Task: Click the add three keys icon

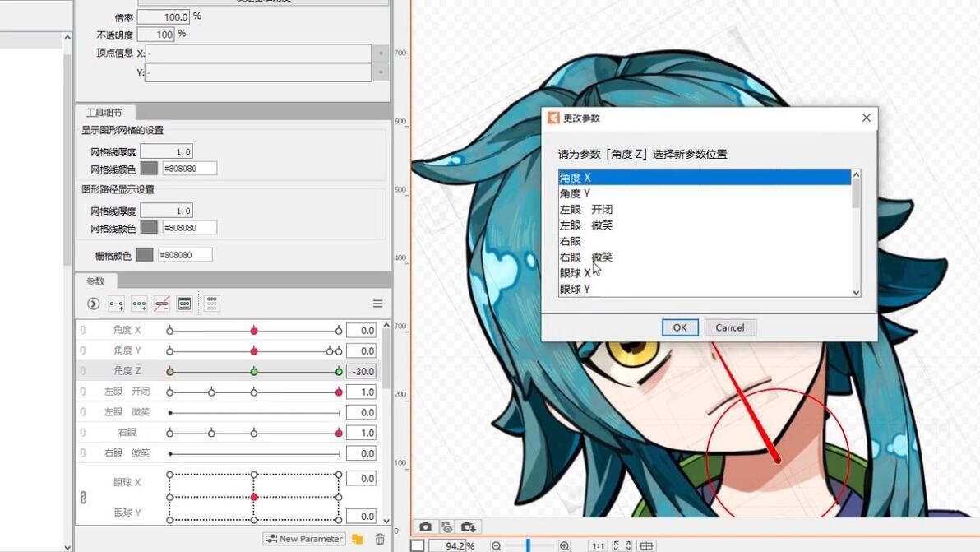Action: click(139, 304)
